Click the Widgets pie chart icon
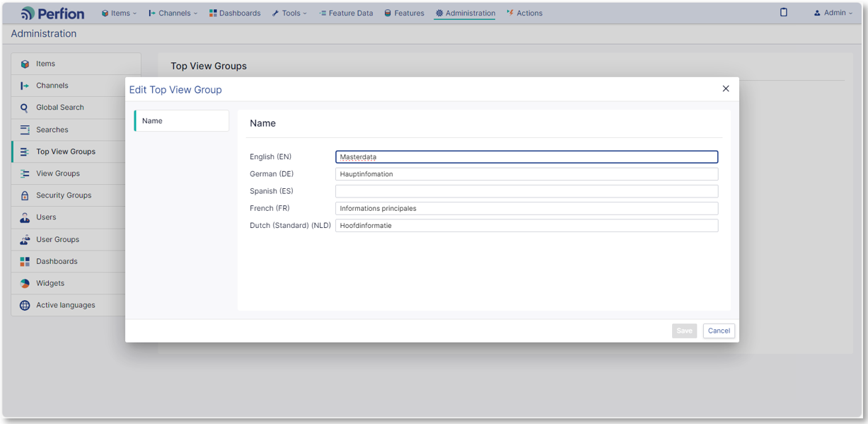This screenshot has width=868, height=424. [25, 283]
